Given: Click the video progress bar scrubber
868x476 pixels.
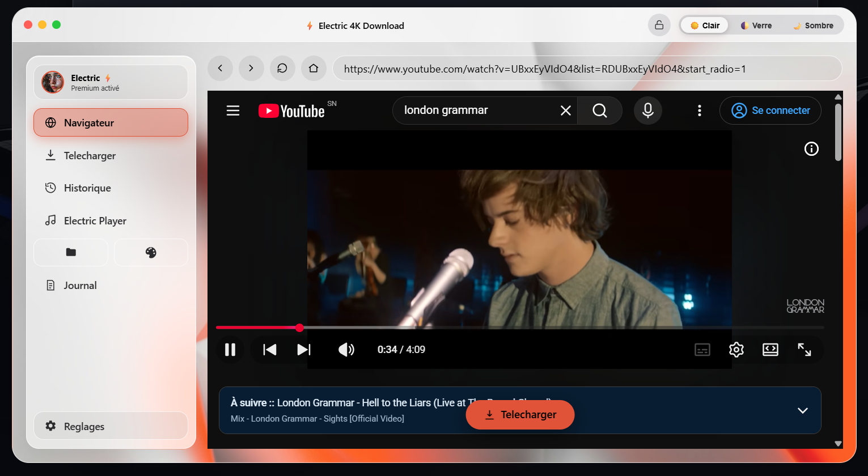Looking at the screenshot, I should click(x=300, y=328).
